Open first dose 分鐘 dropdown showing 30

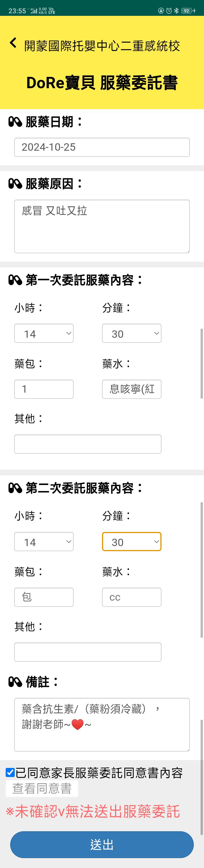[132, 333]
